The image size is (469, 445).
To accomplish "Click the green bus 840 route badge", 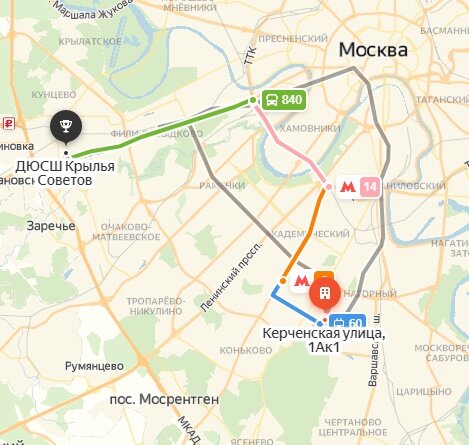I will click(x=284, y=100).
